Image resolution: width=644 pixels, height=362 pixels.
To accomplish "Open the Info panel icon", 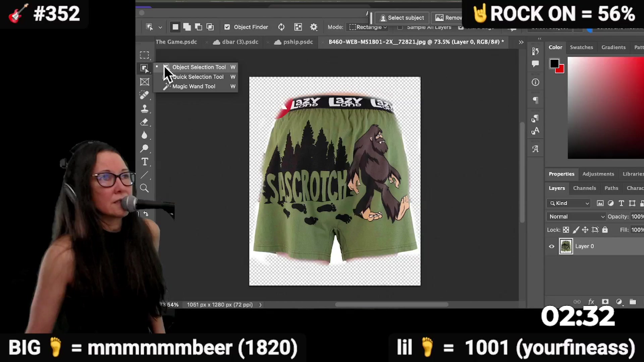I will click(x=535, y=82).
